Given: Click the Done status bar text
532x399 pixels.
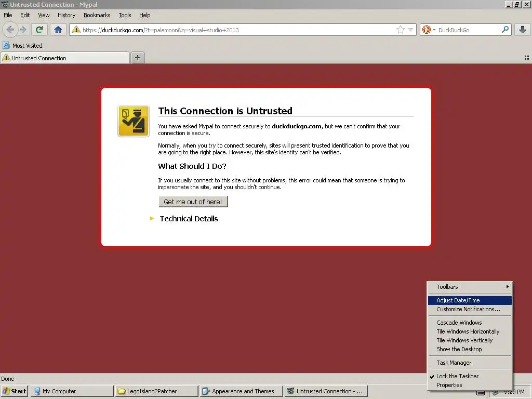Looking at the screenshot, I should [x=7, y=379].
